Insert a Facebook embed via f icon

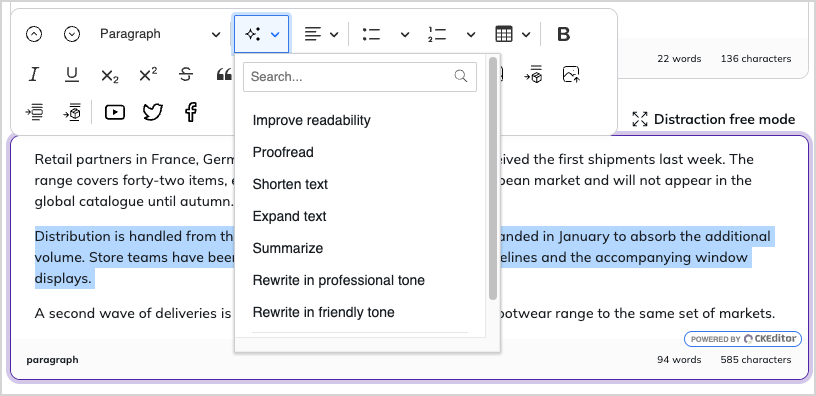pos(191,112)
